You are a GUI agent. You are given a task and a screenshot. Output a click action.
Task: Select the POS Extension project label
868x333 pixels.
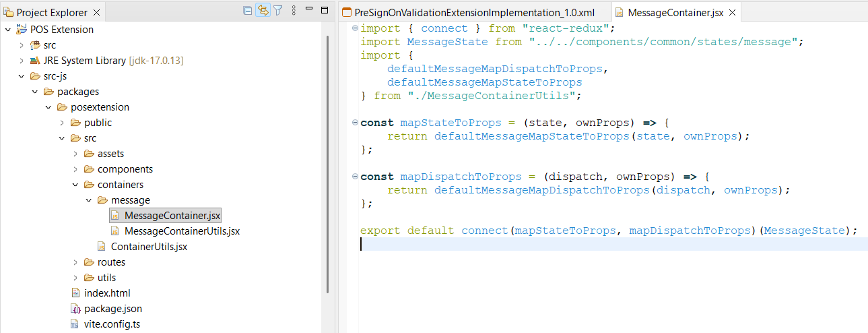coord(62,30)
